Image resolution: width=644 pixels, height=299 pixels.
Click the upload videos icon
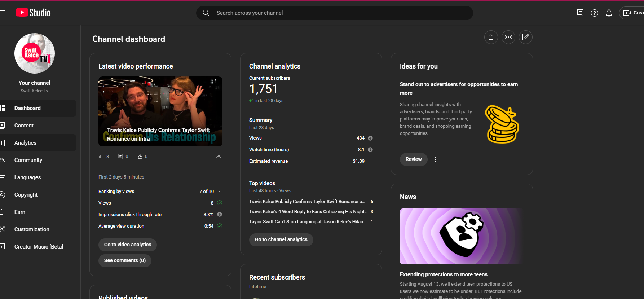click(491, 37)
